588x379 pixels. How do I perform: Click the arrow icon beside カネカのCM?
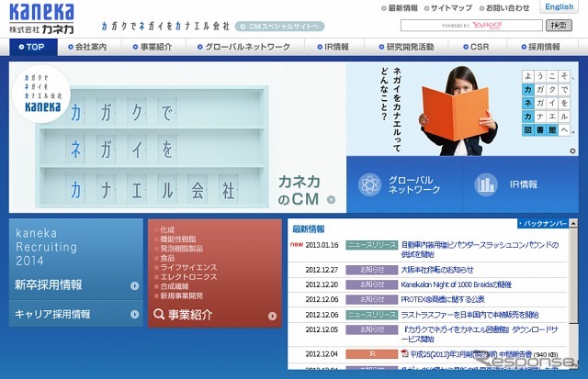pos(331,200)
